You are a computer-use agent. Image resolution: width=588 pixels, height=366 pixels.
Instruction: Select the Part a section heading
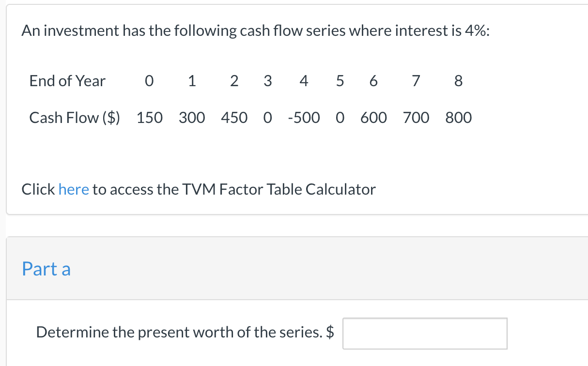[x=46, y=269]
